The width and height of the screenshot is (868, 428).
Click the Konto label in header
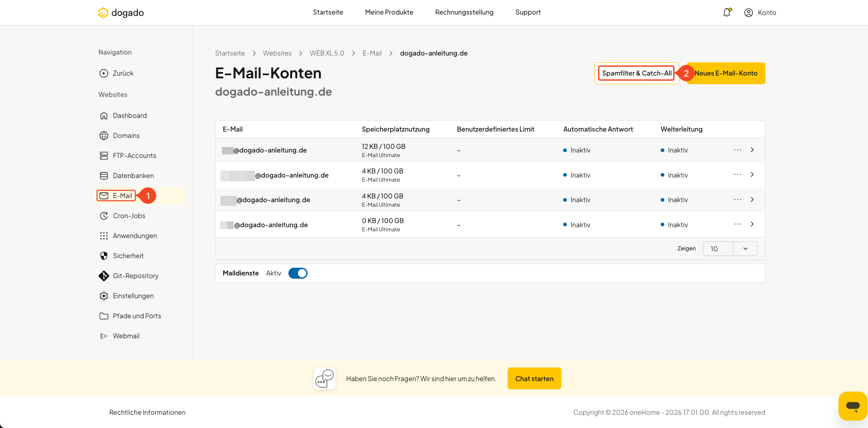pos(767,13)
